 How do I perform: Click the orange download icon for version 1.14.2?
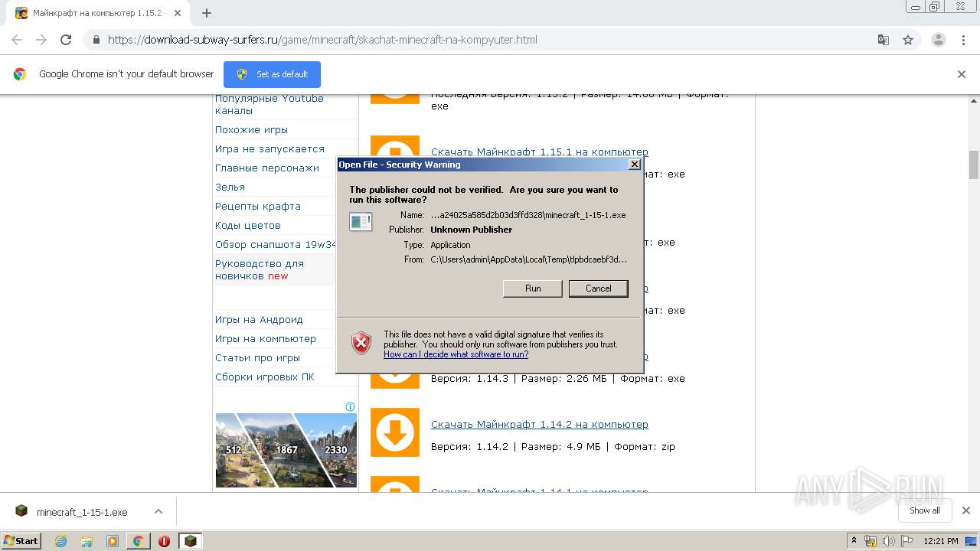395,432
